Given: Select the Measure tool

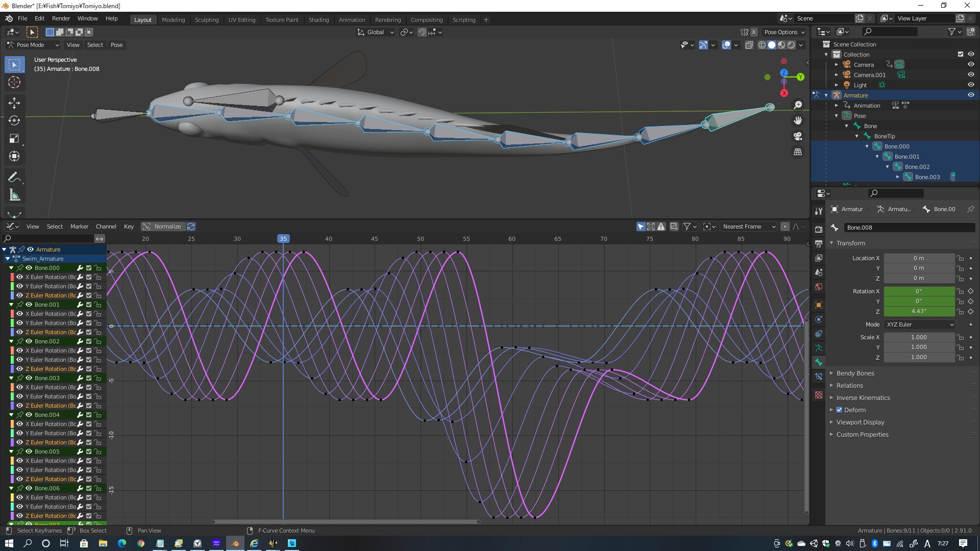Looking at the screenshot, I should [x=14, y=195].
